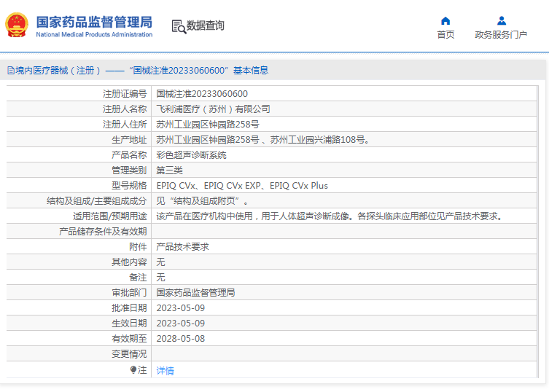This screenshot has height=392, width=549.
Task: Open the 数据查询 search icon
Action: 179,26
